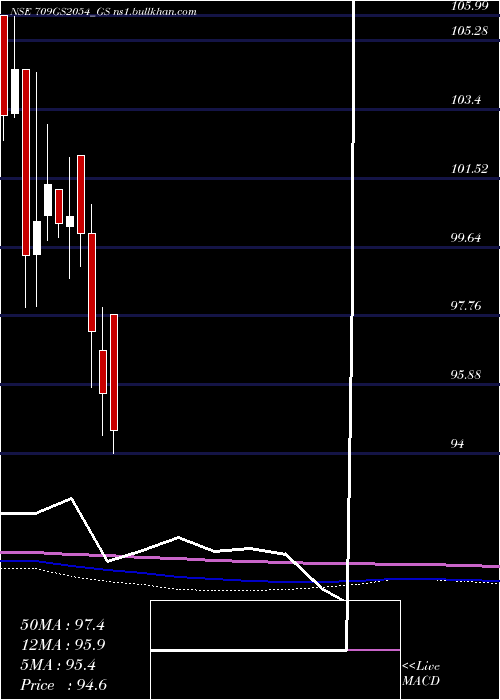Screen dimensions: 500x700
Task: Click the 12MA : 95.9 value
Action: 63,645
